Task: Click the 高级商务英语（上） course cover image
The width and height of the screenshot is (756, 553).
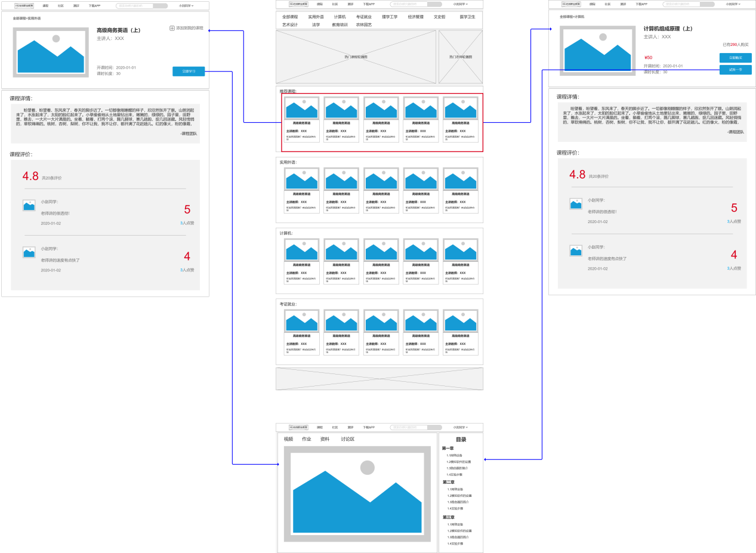Action: [51, 51]
